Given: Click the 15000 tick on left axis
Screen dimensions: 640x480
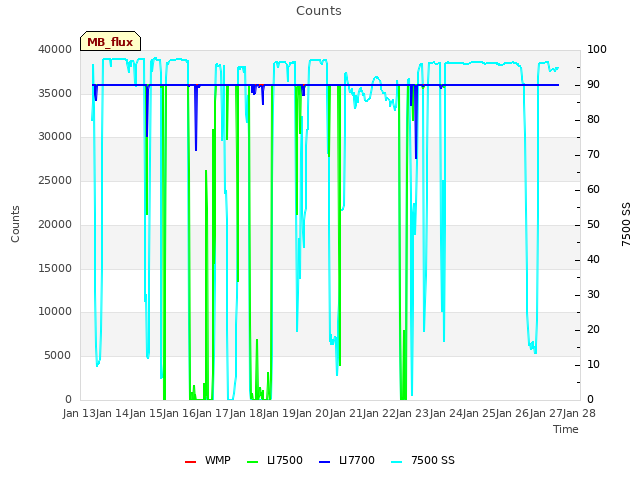Looking at the screenshot, I should click(55, 268).
